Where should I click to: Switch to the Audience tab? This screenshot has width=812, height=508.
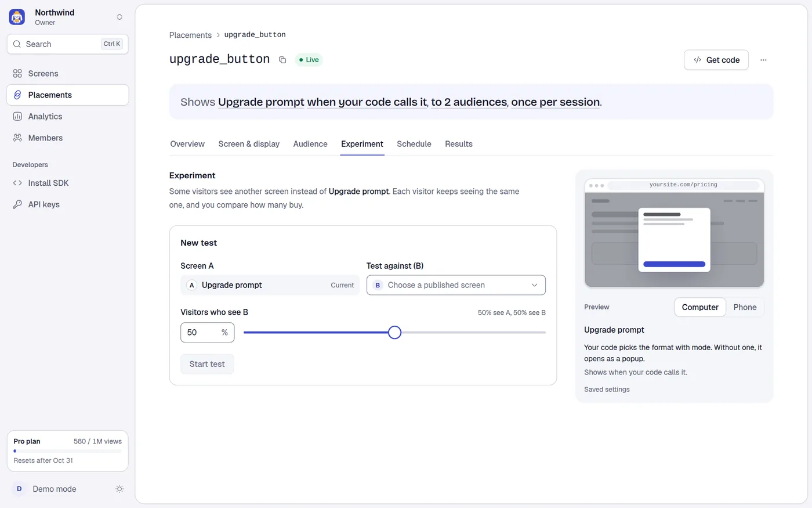tap(310, 144)
